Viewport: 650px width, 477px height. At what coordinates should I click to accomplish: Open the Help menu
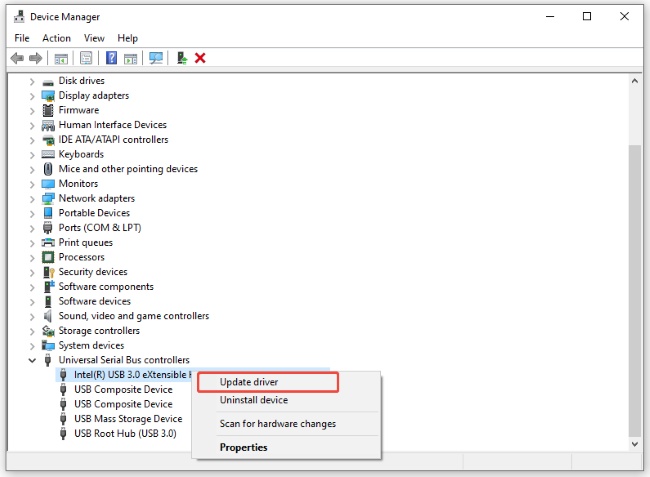point(127,38)
